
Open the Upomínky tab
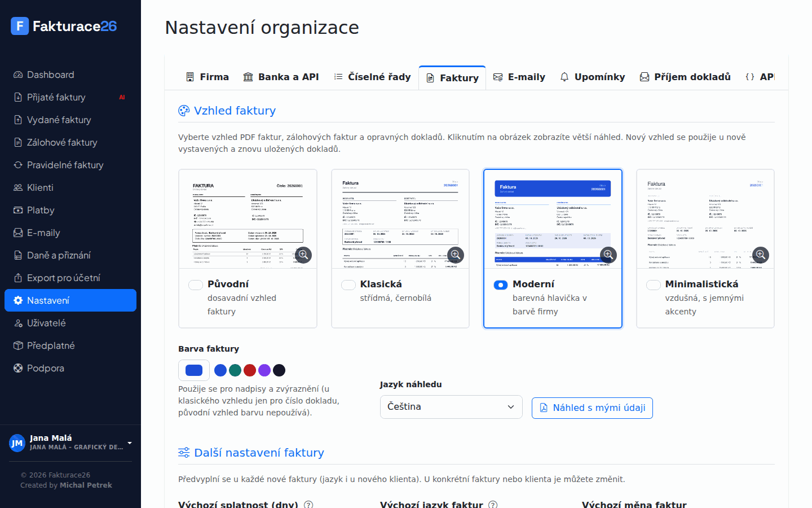pyautogui.click(x=592, y=77)
